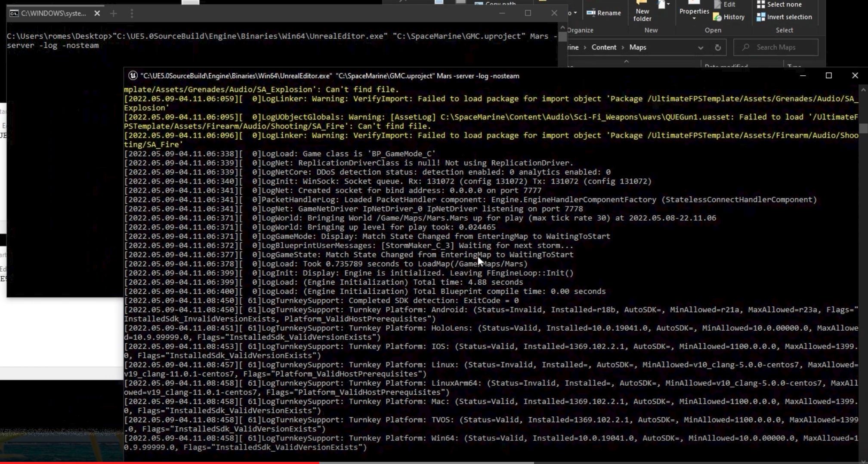
Task: Click the "Turnkey Platform: IOS" log line
Action: click(491, 351)
